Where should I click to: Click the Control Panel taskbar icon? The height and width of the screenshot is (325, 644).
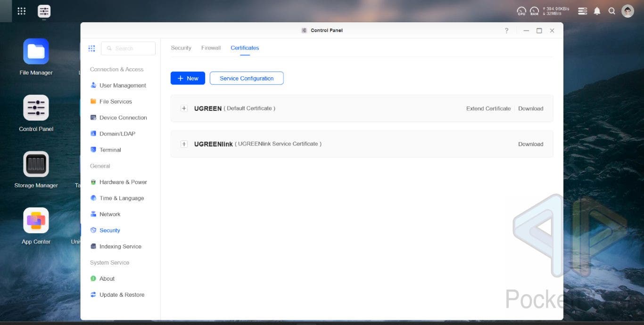pyautogui.click(x=44, y=11)
